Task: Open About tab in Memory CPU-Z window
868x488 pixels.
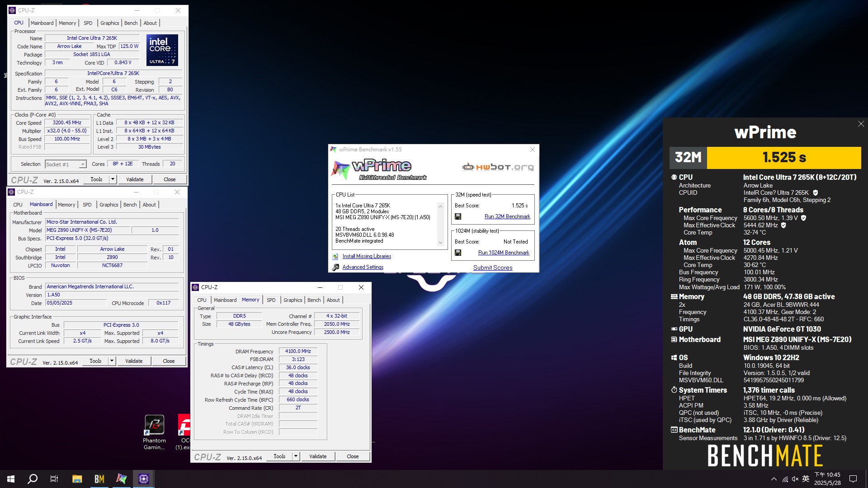Action: pyautogui.click(x=333, y=300)
